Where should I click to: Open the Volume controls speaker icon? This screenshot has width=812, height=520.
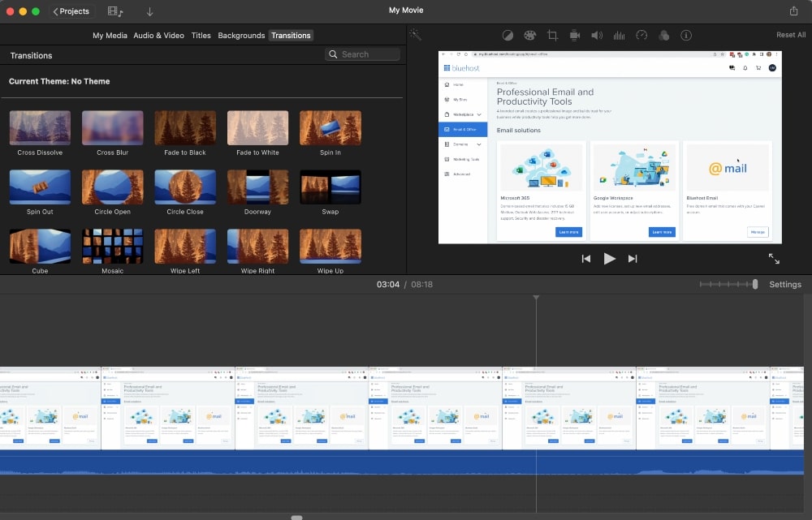pos(598,35)
